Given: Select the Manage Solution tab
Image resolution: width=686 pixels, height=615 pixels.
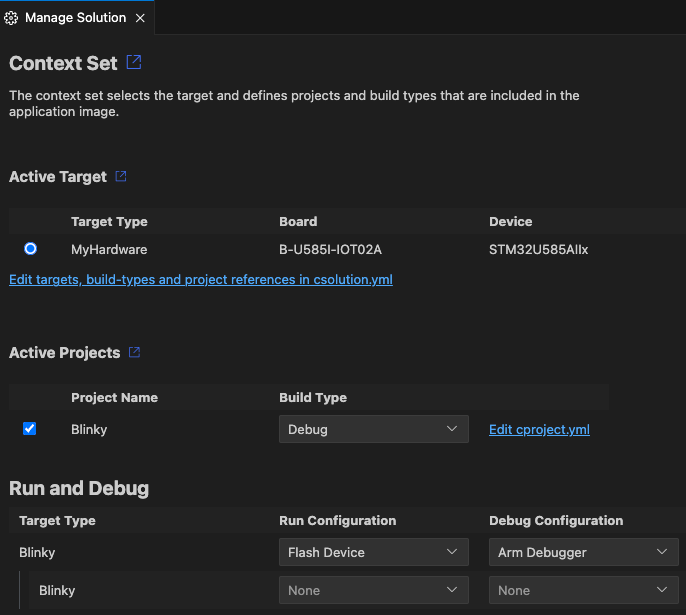Looking at the screenshot, I should (x=77, y=17).
